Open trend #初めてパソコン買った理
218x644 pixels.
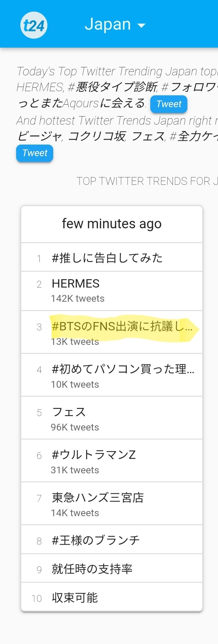(123, 369)
